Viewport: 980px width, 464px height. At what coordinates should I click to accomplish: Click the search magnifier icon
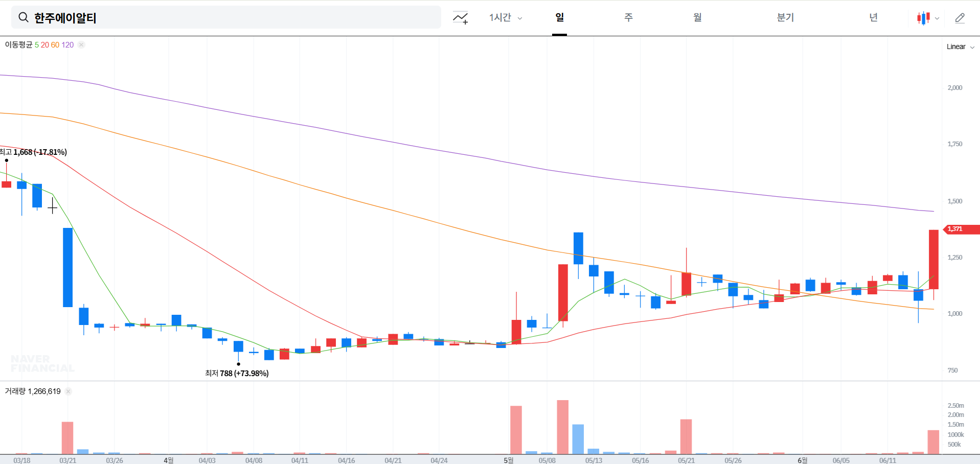click(24, 18)
